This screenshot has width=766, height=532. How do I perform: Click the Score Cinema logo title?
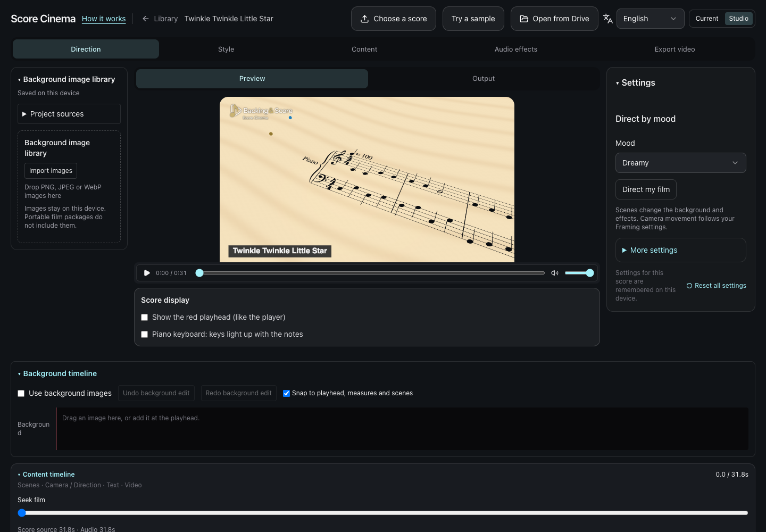(43, 19)
